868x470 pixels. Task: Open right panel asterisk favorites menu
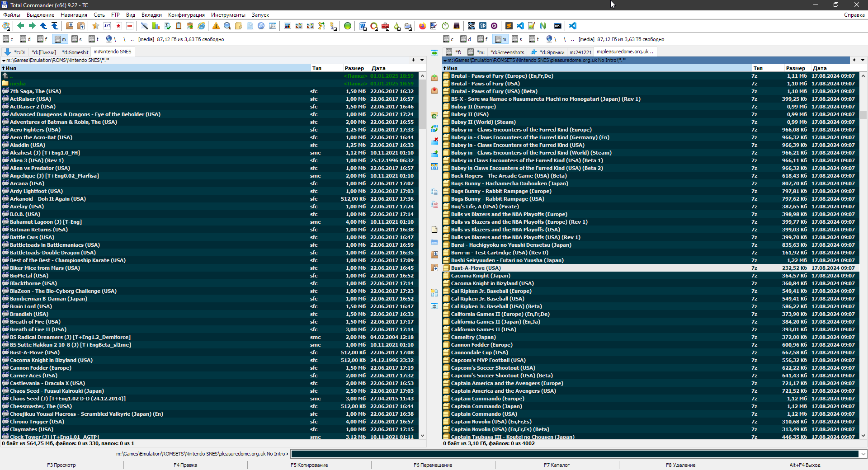coord(854,60)
